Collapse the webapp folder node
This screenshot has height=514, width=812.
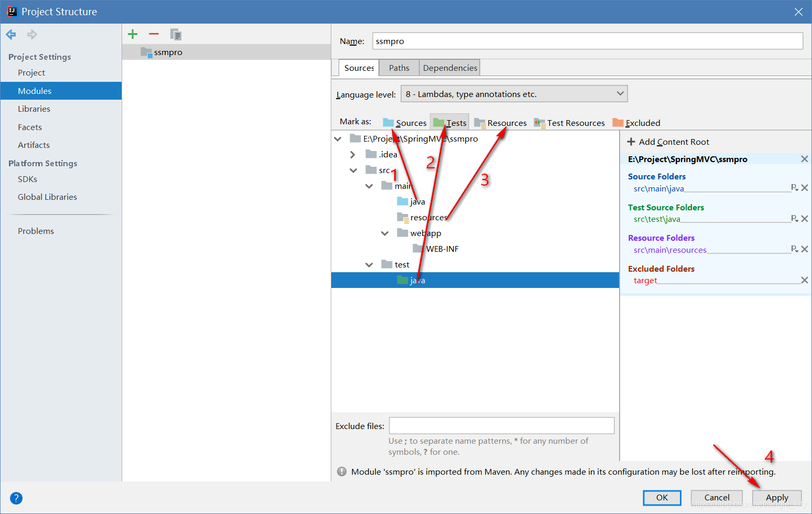click(385, 233)
